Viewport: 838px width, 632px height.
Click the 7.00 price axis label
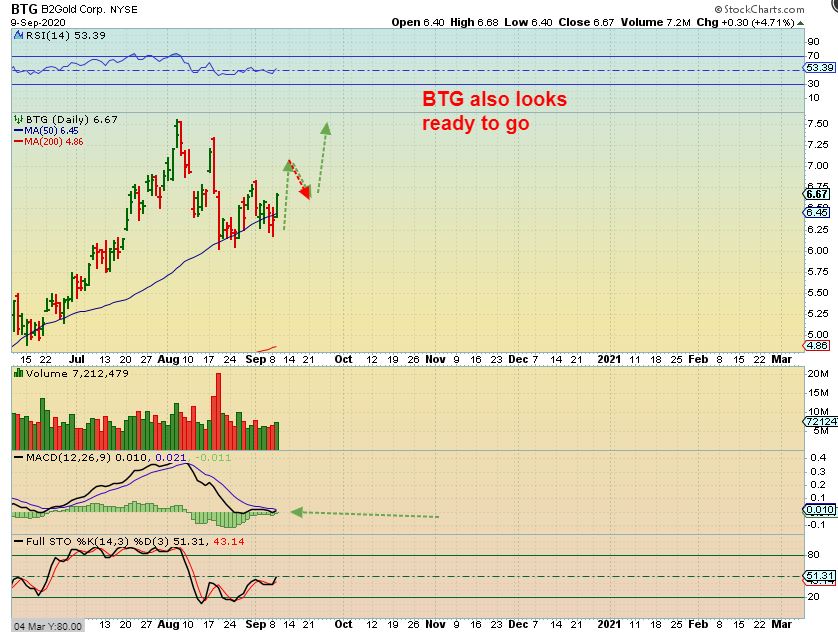[x=818, y=166]
